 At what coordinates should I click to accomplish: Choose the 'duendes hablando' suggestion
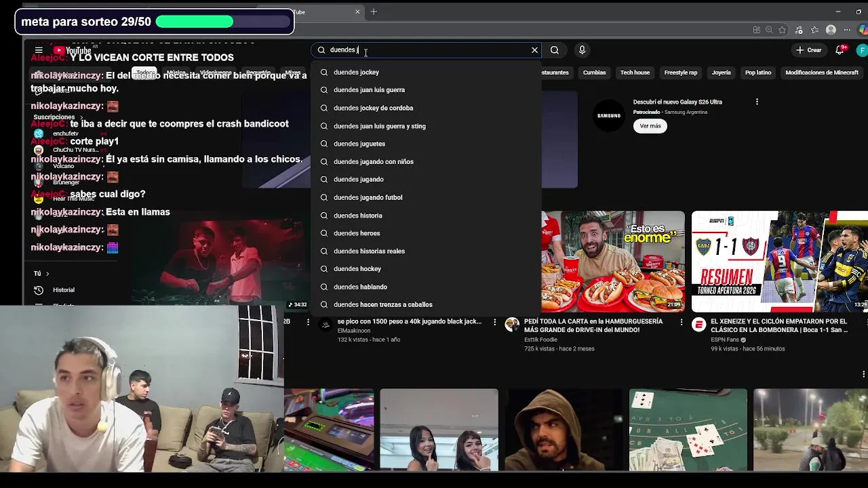[427, 287]
